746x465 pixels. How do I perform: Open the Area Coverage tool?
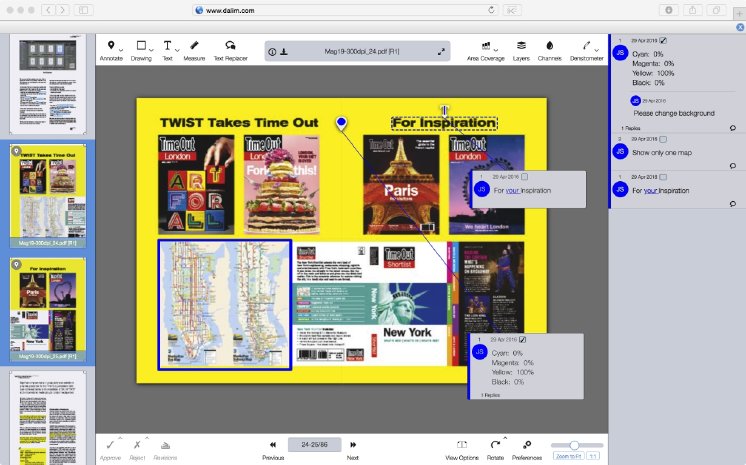point(485,46)
